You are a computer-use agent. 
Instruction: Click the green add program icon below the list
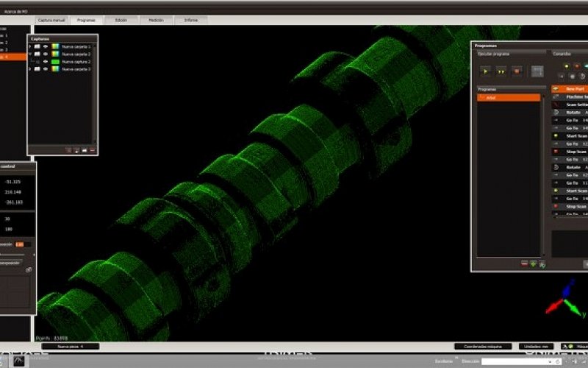click(533, 263)
